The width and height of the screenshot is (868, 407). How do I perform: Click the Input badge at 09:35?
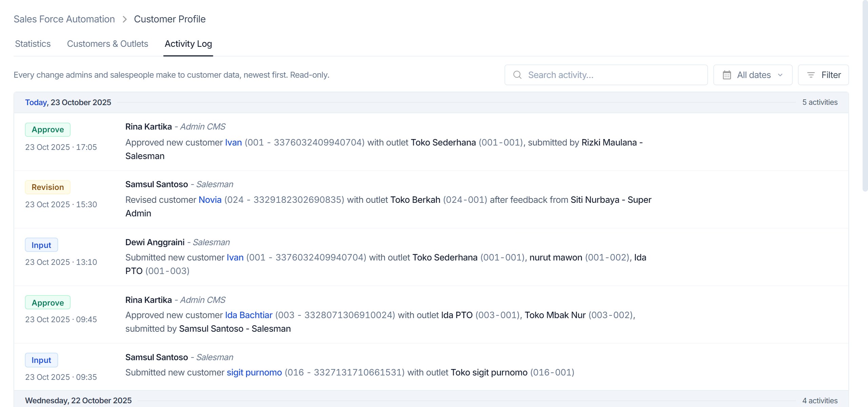click(x=41, y=360)
